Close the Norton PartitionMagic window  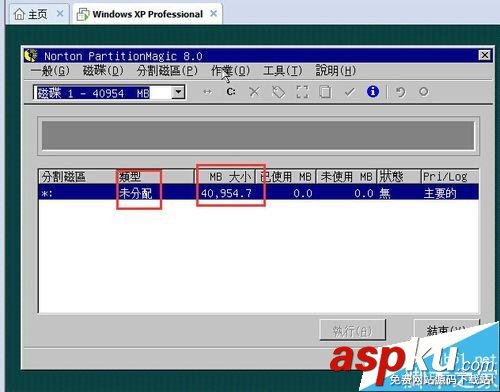[x=484, y=55]
